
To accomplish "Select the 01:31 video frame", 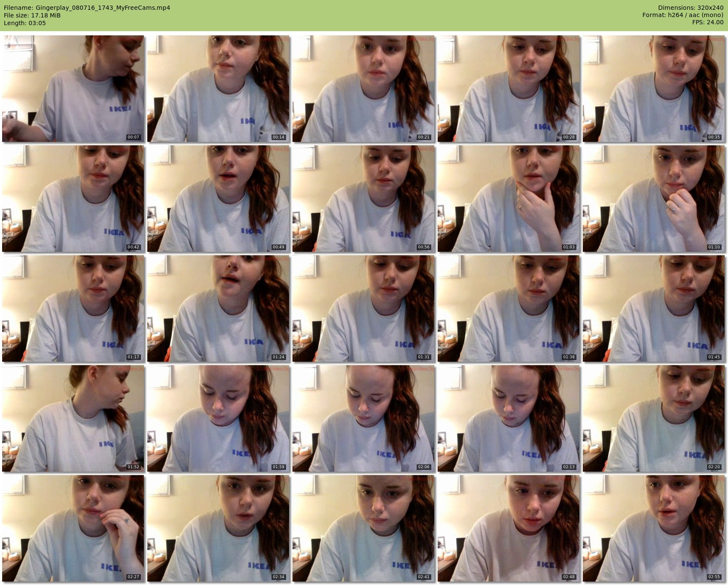I will [364, 308].
